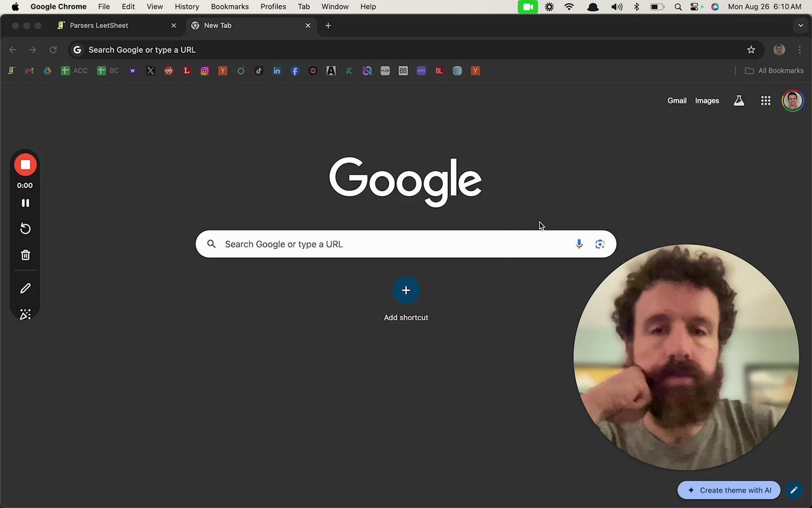Open the Google Drive bookmark icon

point(47,71)
